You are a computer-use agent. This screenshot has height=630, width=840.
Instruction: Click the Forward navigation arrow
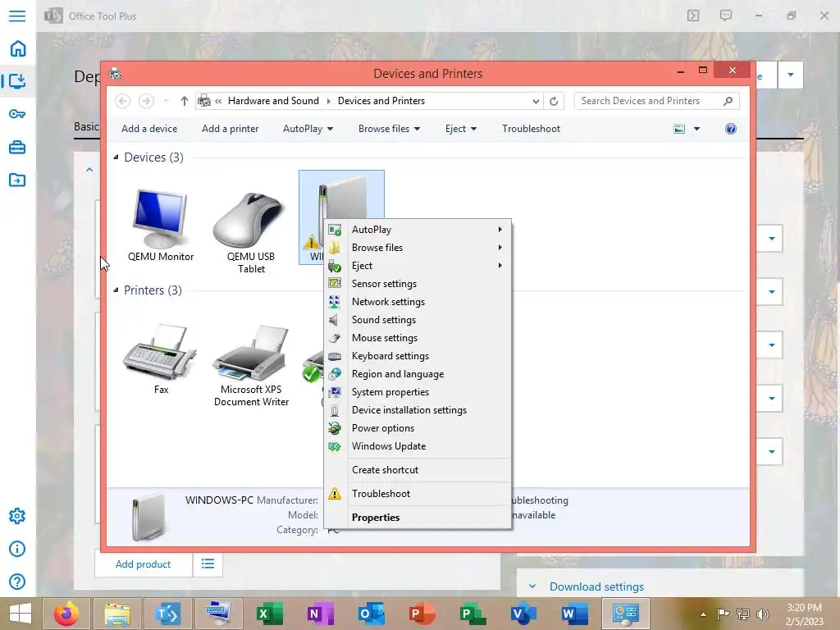(x=146, y=101)
